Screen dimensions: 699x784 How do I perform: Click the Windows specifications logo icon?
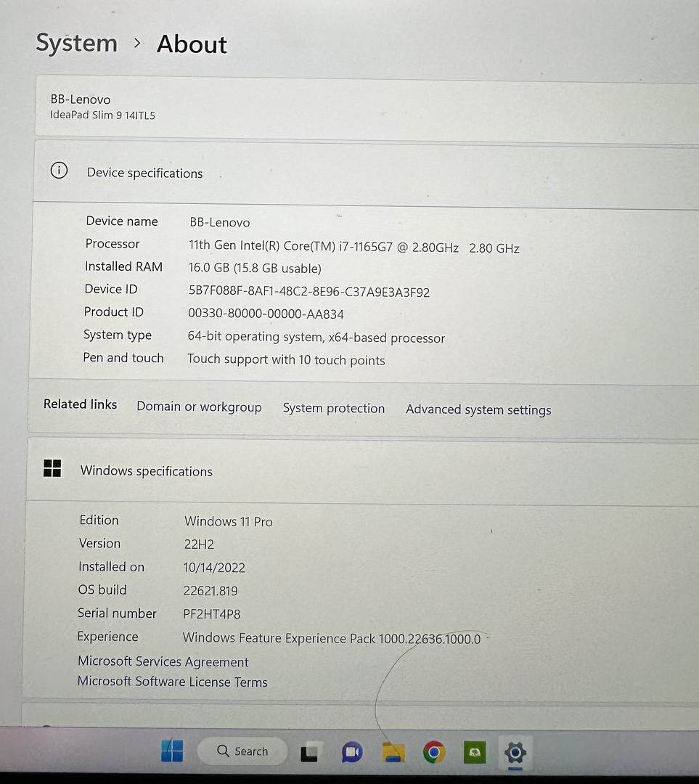[x=52, y=468]
